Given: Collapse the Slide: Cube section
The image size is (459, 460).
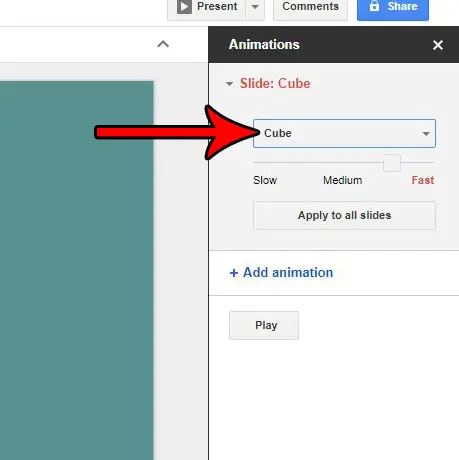Looking at the screenshot, I should click(229, 84).
